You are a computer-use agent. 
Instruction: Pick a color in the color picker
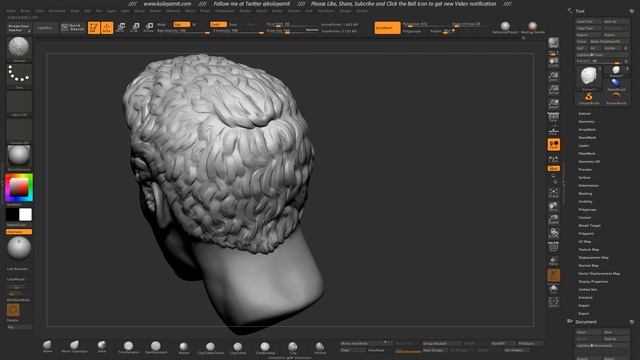pos(19,187)
